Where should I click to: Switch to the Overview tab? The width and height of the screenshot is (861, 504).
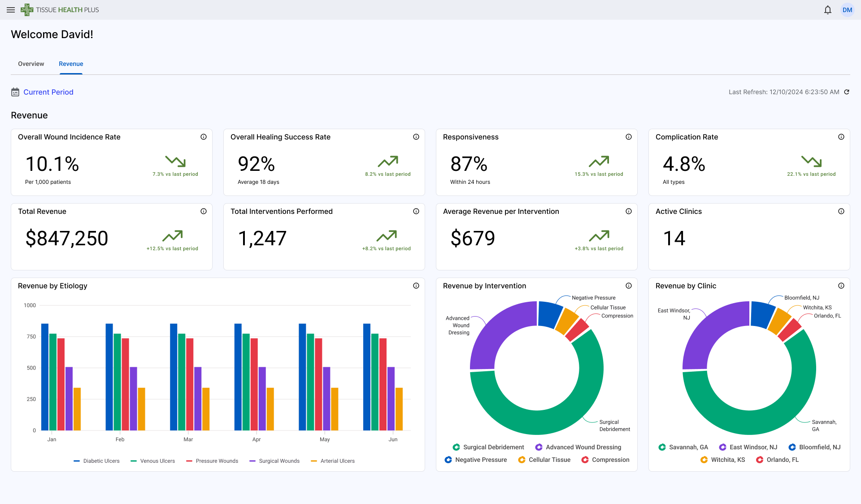point(30,64)
